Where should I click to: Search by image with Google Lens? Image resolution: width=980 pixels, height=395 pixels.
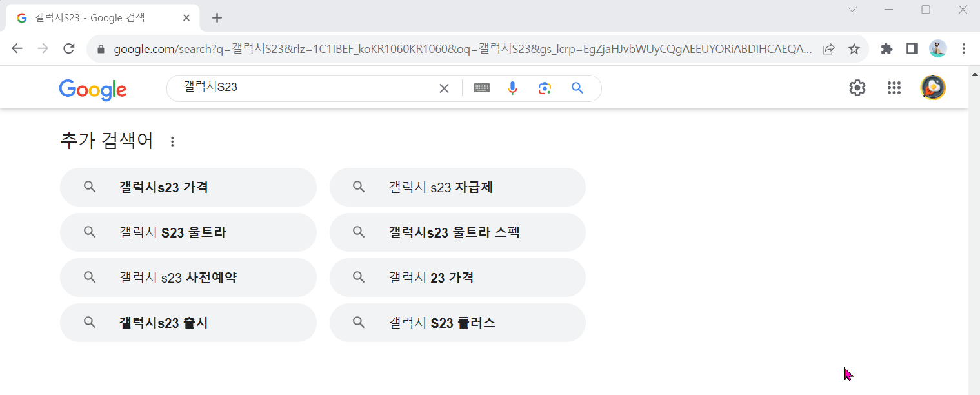[545, 88]
